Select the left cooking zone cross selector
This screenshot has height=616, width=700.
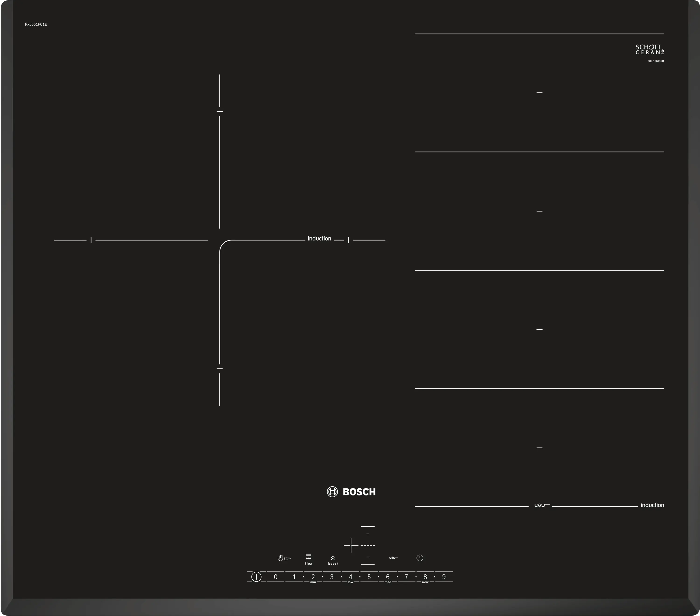[351, 545]
